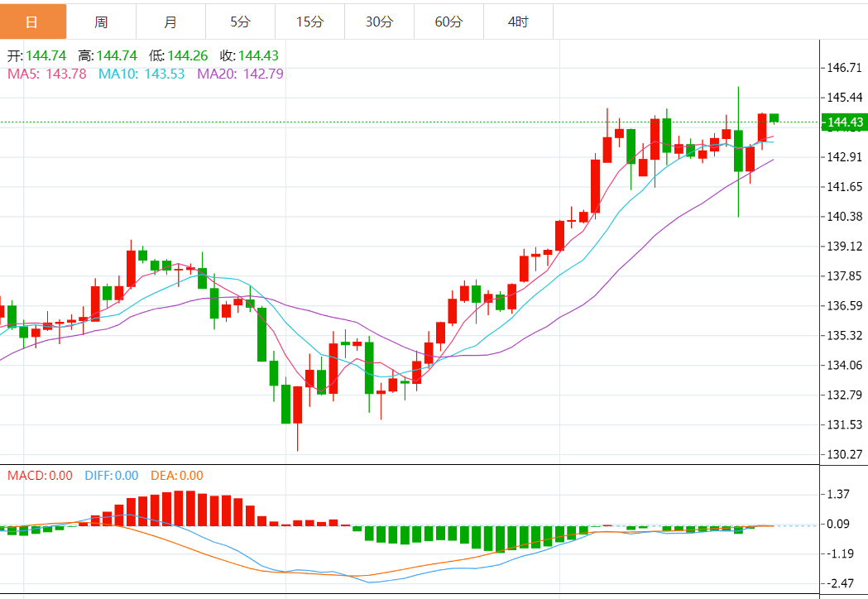Click the -1.19 MACD axis label
Viewport: 868px width, 599px height.
point(841,553)
